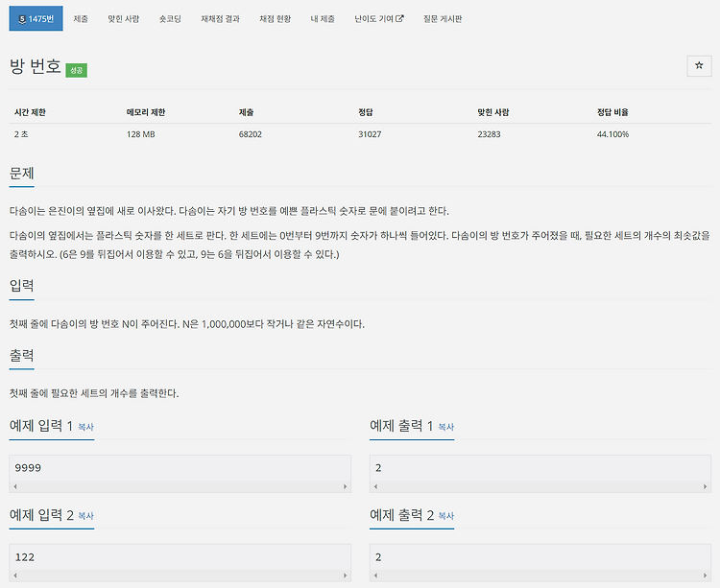Click right scroll arrow of 예제 입력 2 box
The image size is (720, 588).
(x=346, y=576)
